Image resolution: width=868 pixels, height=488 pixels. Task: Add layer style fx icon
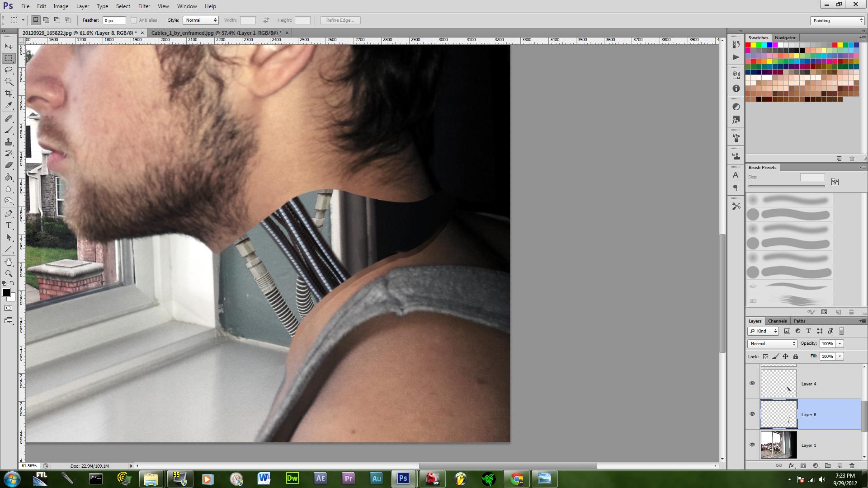tap(791, 465)
